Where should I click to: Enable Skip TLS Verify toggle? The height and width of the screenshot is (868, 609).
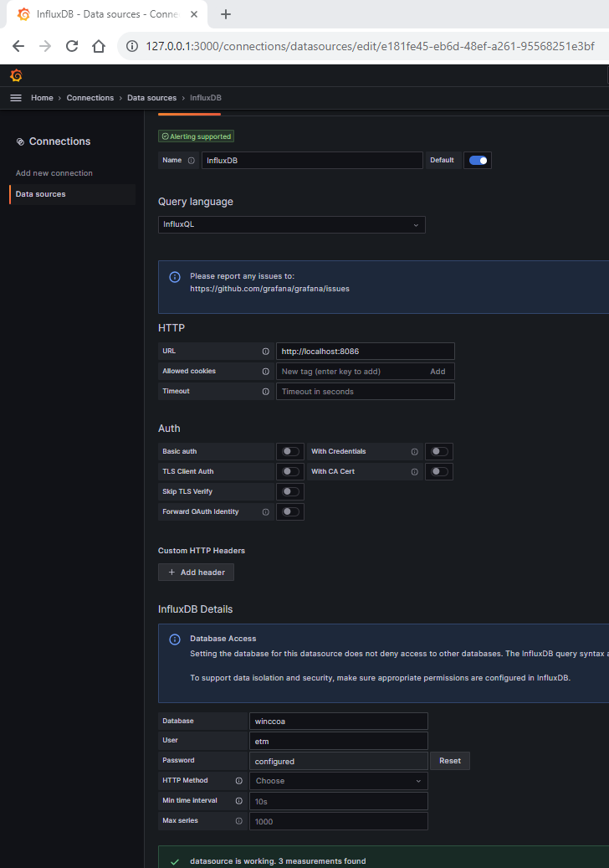(290, 491)
